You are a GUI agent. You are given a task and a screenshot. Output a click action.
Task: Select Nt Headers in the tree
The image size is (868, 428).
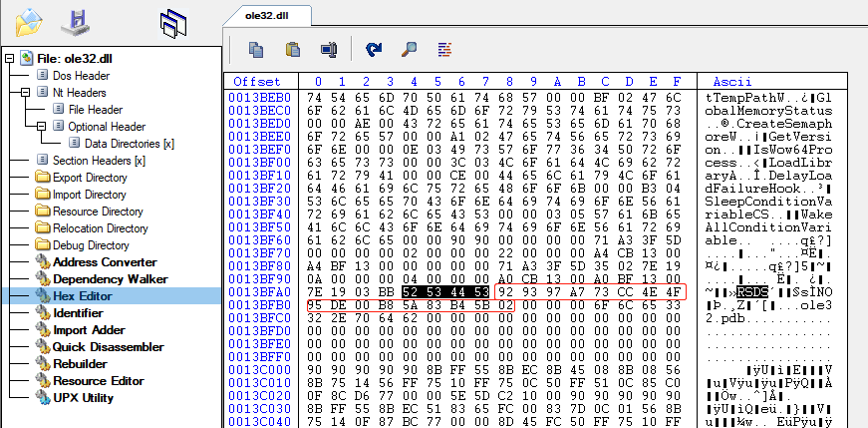coord(80,93)
